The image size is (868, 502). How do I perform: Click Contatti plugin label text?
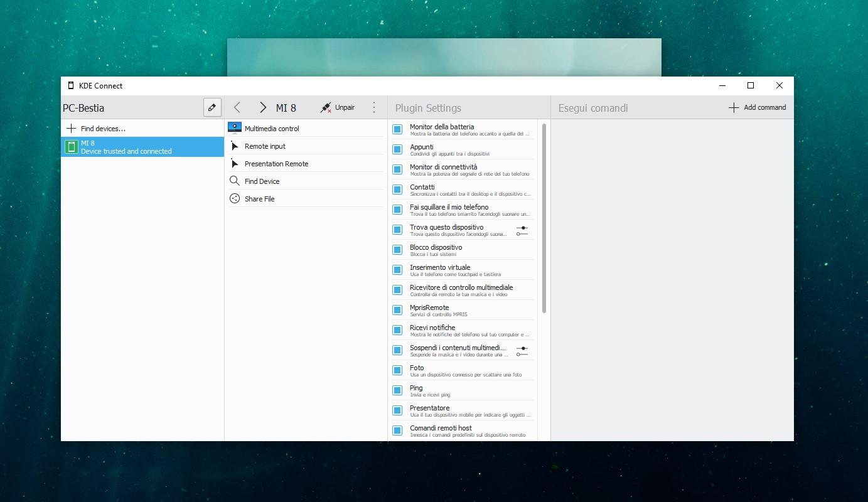pyautogui.click(x=422, y=187)
